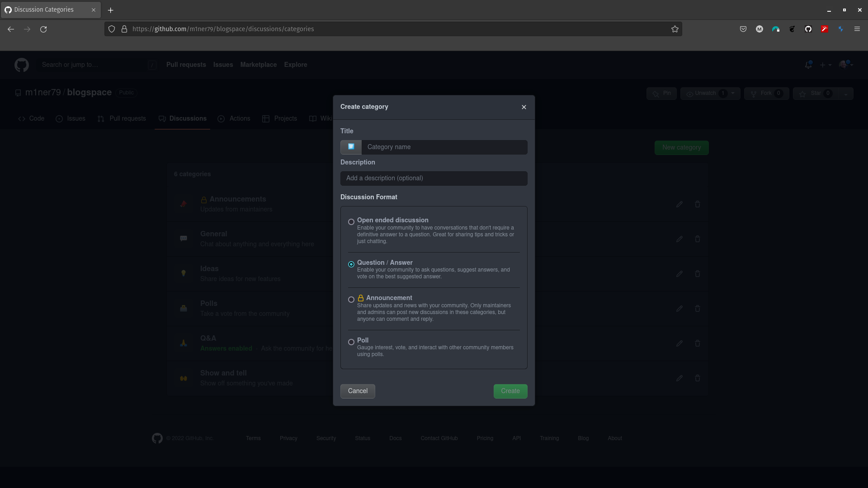Screen dimensions: 868x488
Task: Select the Announcement format radio button
Action: pos(351,299)
